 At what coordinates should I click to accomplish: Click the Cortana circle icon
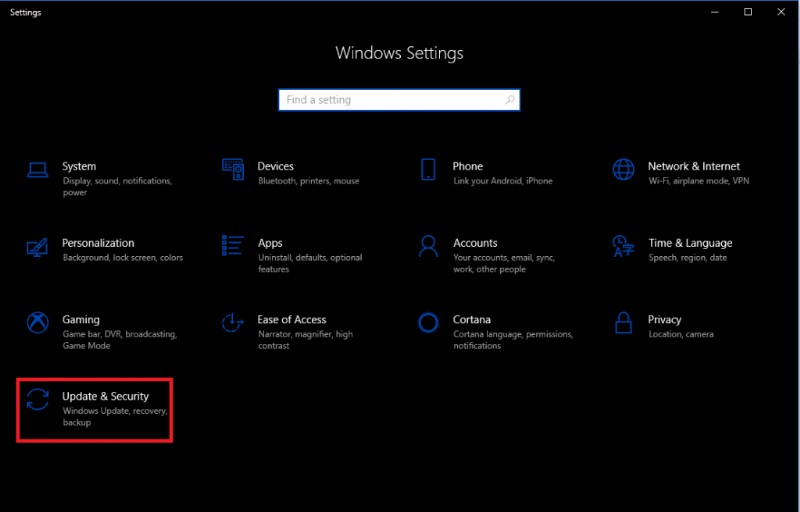(x=428, y=322)
